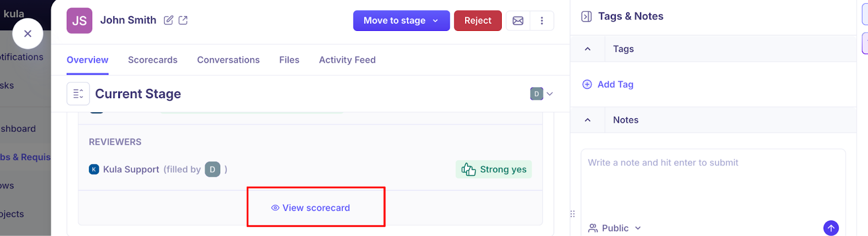Screen dimensions: 868x236
Task: Click the Reject button
Action: click(477, 21)
